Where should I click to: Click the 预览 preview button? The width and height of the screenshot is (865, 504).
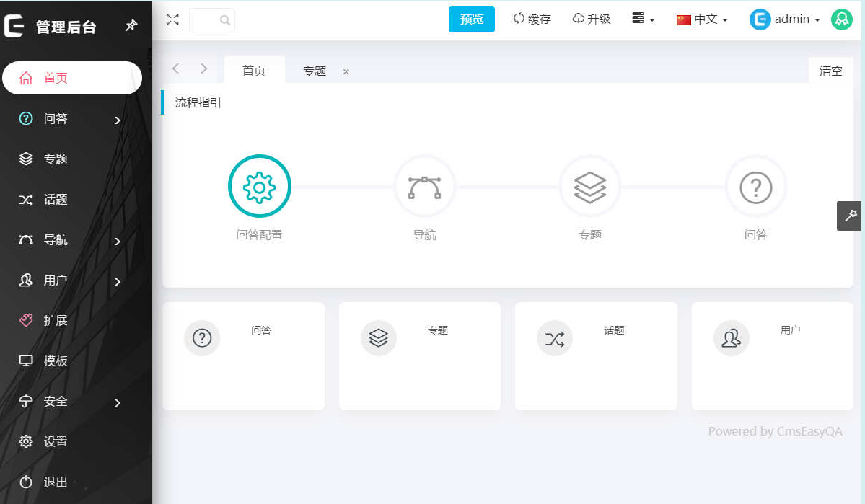coord(472,19)
